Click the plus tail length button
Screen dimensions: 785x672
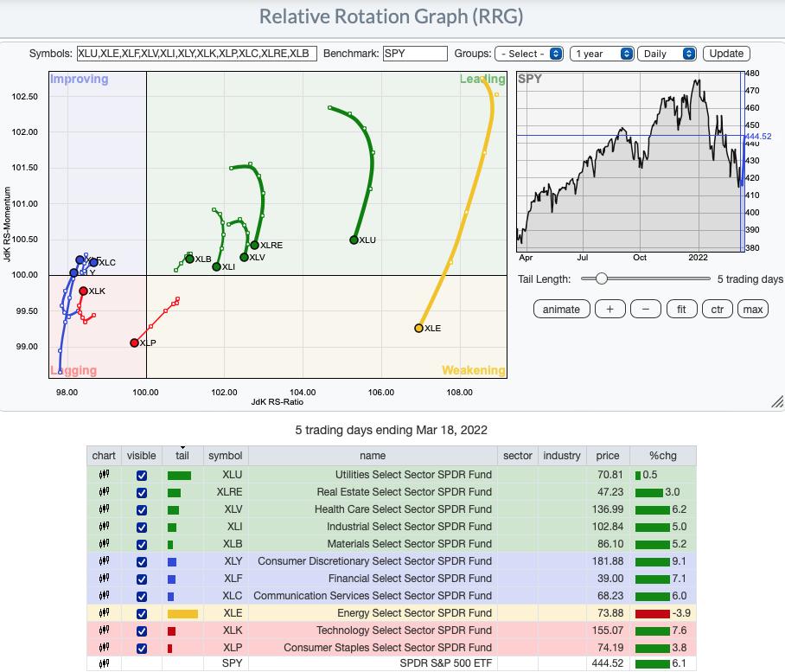click(x=609, y=309)
